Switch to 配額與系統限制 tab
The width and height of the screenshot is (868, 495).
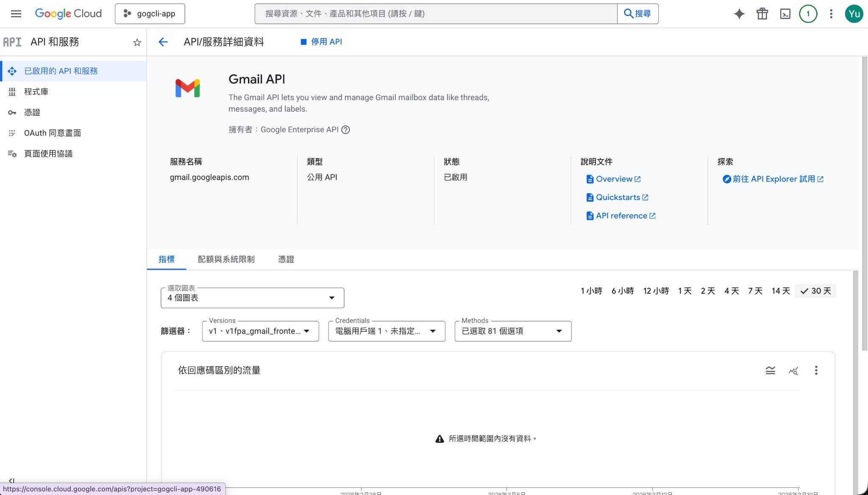click(x=226, y=259)
